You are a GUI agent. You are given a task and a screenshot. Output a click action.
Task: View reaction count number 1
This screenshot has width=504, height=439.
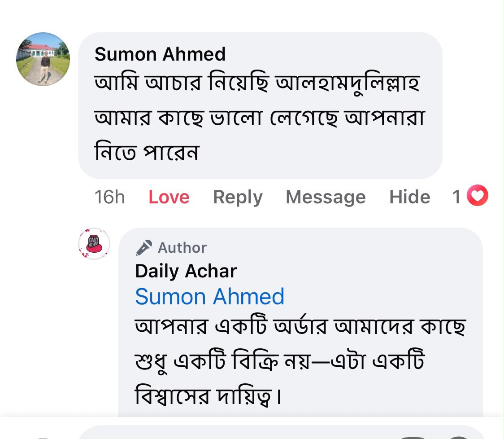[x=456, y=197]
